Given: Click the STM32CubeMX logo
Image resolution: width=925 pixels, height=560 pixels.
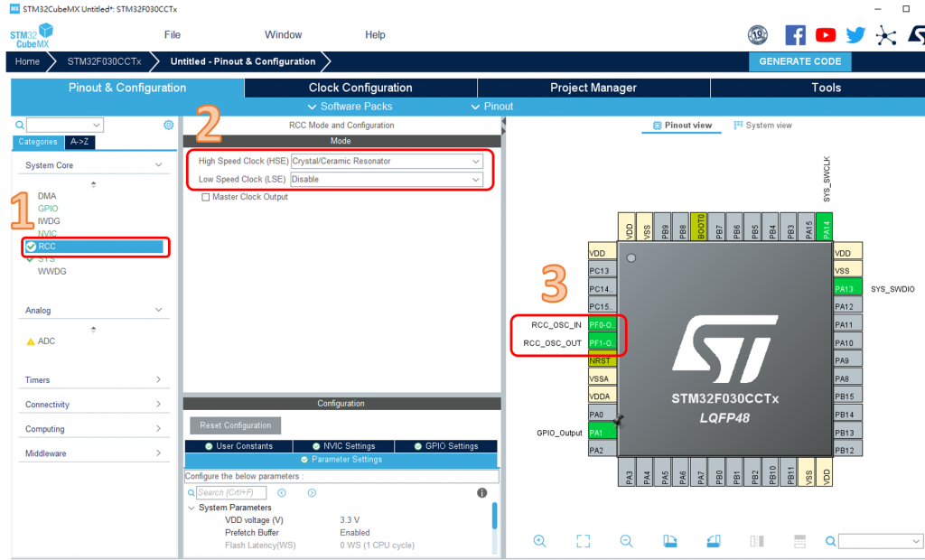Looking at the screenshot, I should click(32, 36).
